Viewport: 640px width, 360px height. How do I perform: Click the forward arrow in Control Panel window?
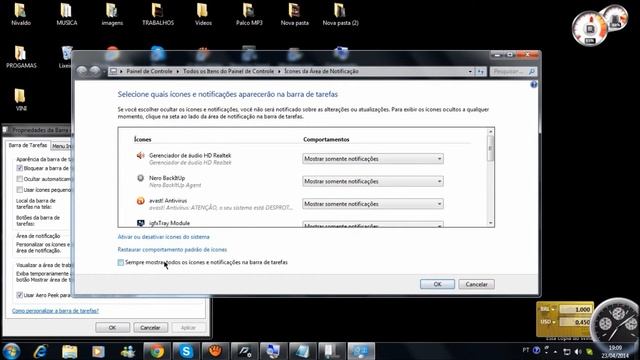95,71
